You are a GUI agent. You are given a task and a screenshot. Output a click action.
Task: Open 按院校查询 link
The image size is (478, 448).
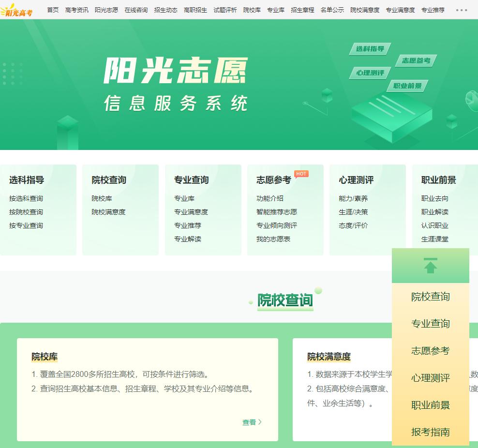coord(26,212)
